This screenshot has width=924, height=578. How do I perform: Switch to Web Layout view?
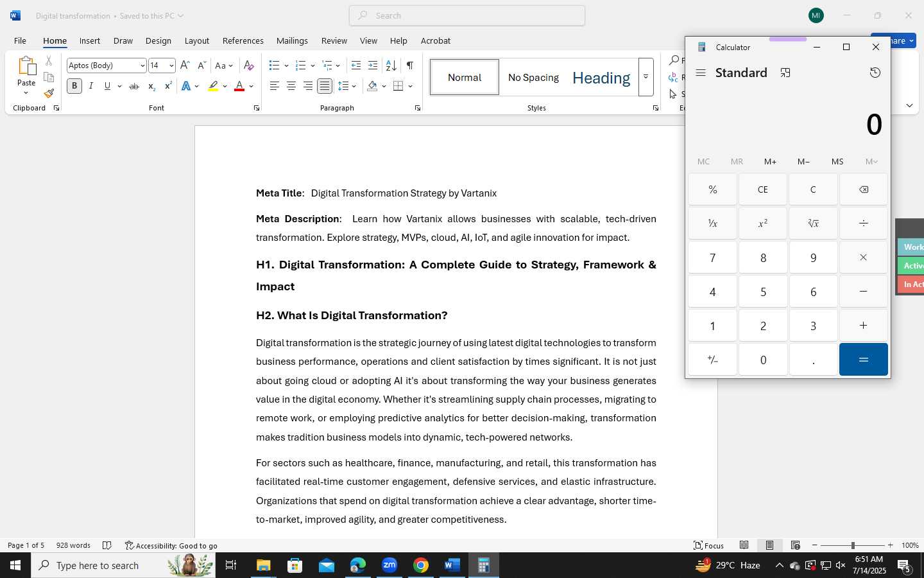pos(796,545)
